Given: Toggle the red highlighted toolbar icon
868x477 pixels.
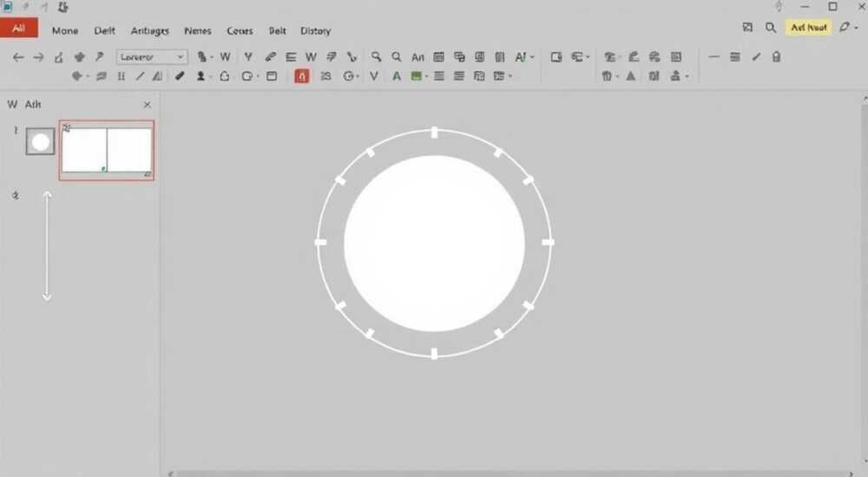Looking at the screenshot, I should [302, 76].
